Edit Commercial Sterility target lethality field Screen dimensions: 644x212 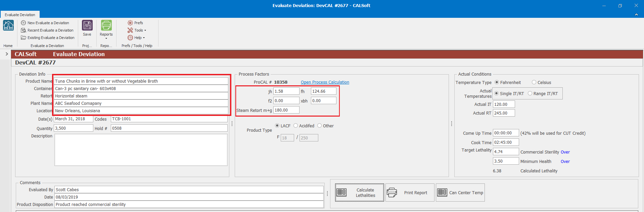pos(506,152)
